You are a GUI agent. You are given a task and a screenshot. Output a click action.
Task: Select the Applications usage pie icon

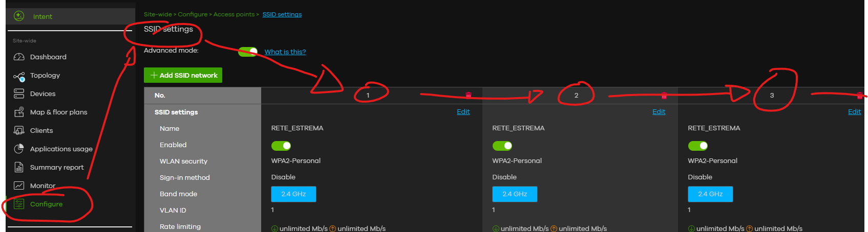[x=19, y=149]
